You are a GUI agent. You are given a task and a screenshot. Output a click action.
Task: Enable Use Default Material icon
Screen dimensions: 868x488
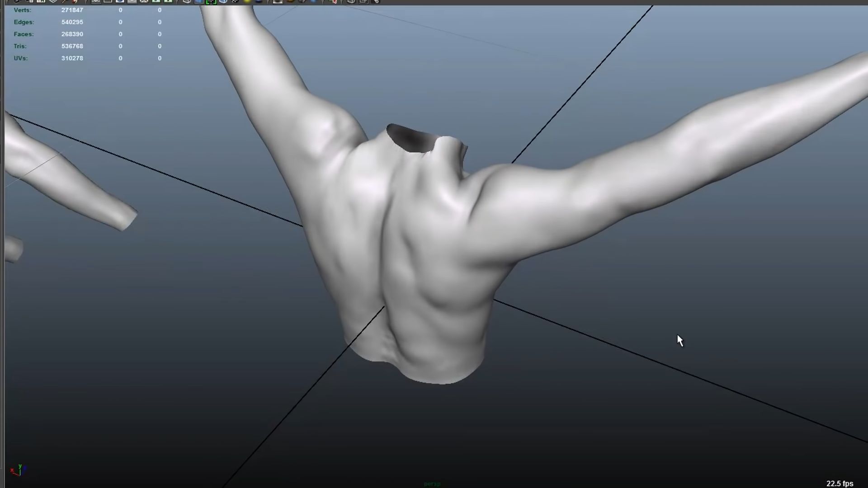tap(211, 1)
